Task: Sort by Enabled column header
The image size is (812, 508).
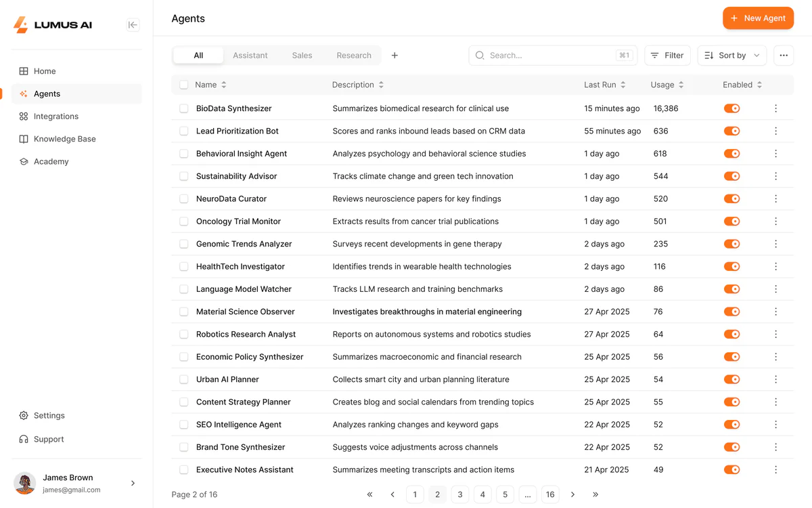Action: (x=742, y=85)
